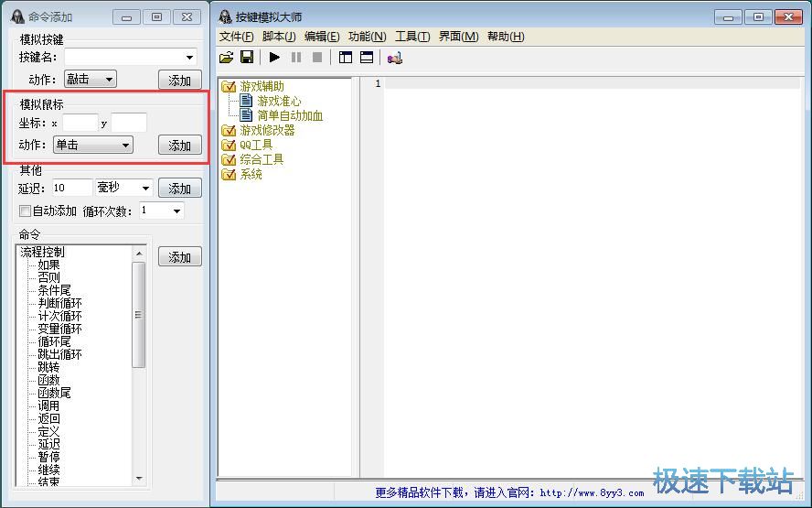The image size is (812, 508).
Task: Click the 命令添加 window title icon
Action: click(17, 16)
